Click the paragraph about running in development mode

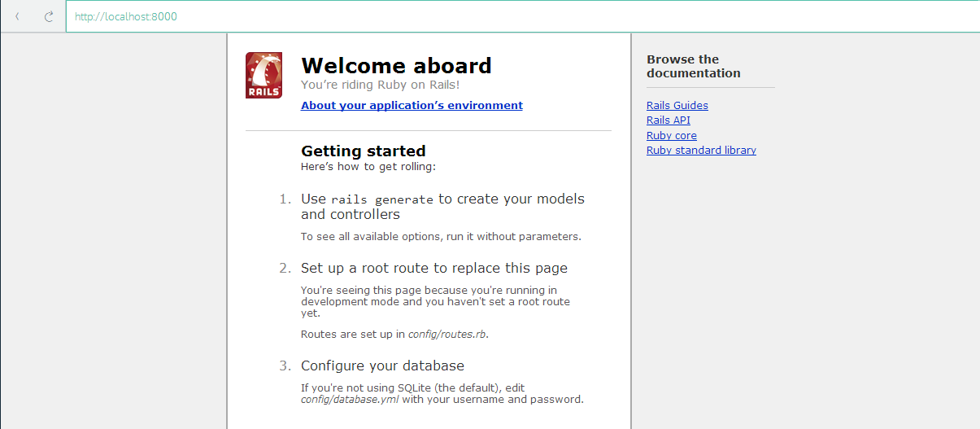tap(435, 301)
